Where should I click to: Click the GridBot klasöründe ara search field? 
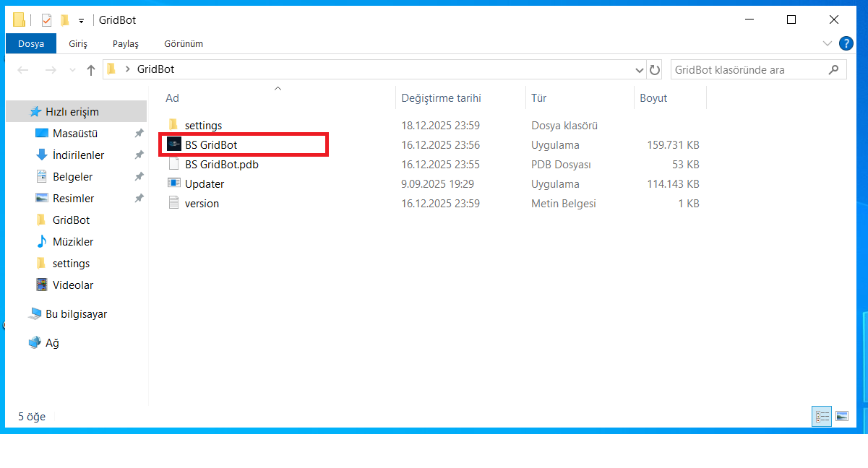tap(748, 70)
